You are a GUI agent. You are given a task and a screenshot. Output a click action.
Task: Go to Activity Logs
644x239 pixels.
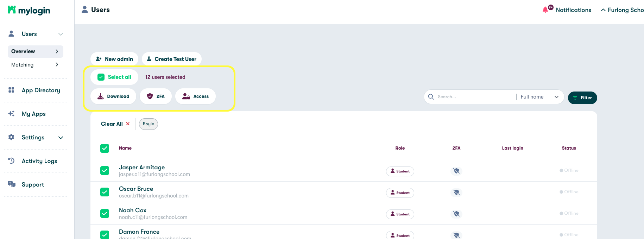[39, 161]
